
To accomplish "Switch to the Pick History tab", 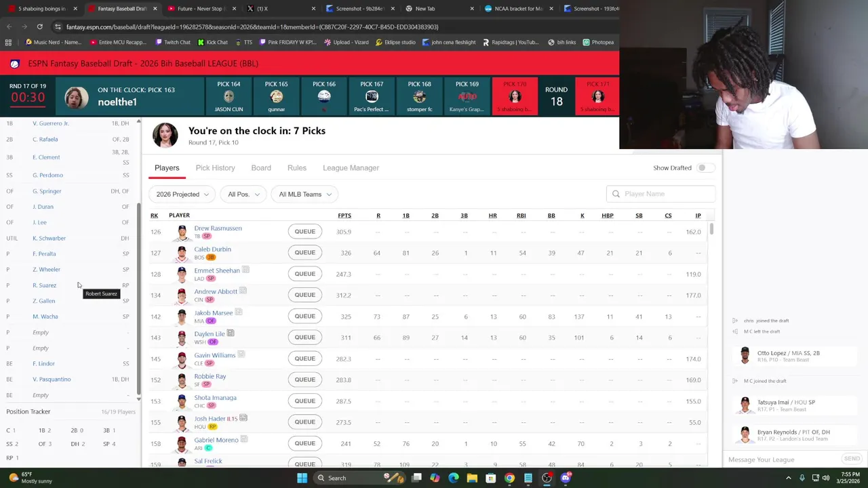I will [215, 168].
